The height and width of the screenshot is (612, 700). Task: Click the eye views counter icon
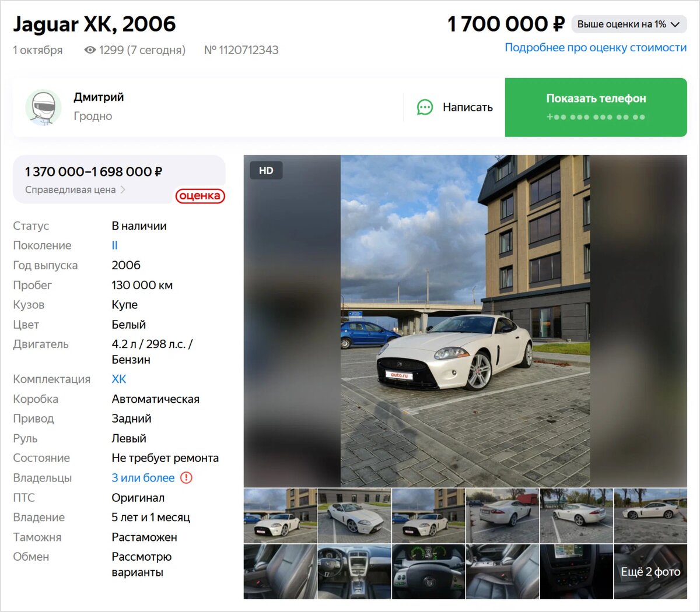coord(90,50)
